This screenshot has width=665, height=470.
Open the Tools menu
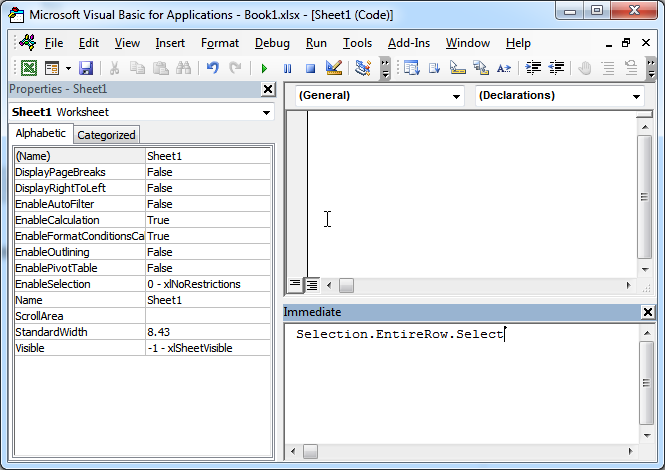tap(357, 43)
